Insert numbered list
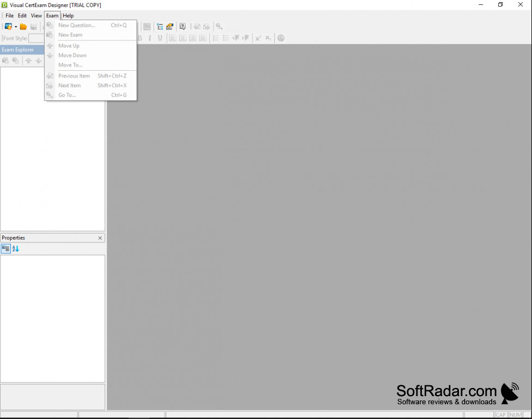The width and height of the screenshot is (532, 419). pos(215,38)
